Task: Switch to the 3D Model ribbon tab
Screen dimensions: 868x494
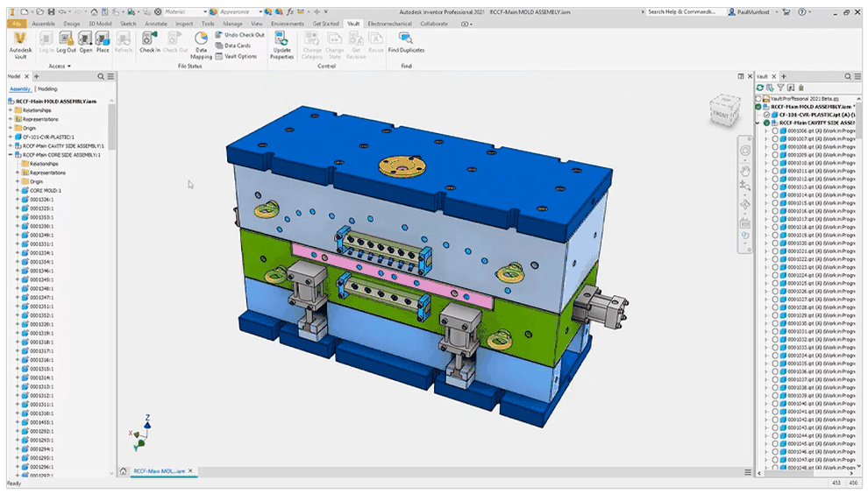Action: pyautogui.click(x=100, y=24)
